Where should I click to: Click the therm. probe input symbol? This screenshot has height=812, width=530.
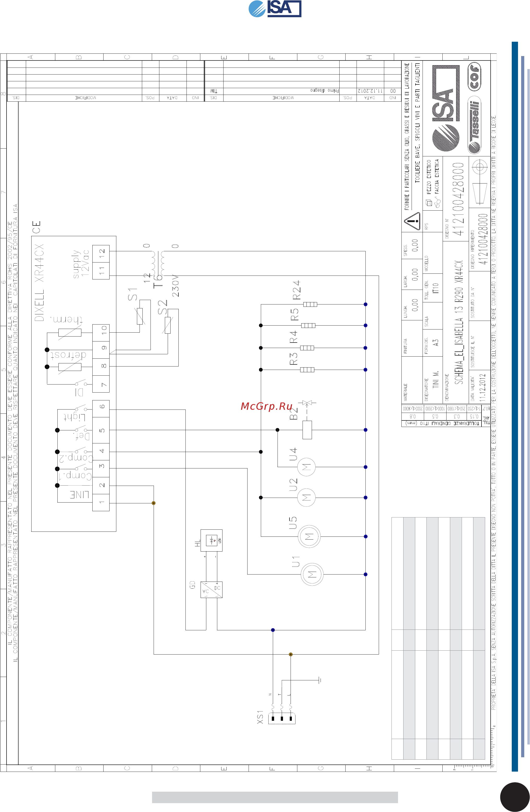click(x=70, y=332)
